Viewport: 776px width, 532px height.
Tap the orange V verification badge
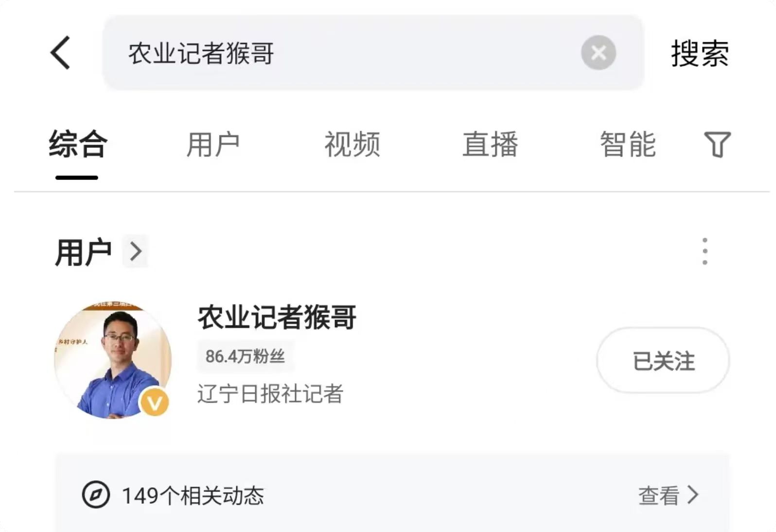tap(154, 403)
